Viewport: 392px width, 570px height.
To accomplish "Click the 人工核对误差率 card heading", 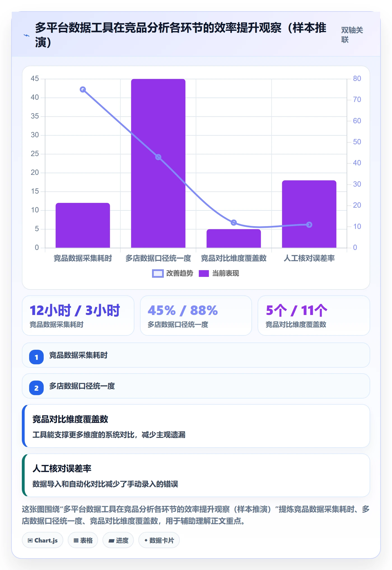I will tap(62, 469).
